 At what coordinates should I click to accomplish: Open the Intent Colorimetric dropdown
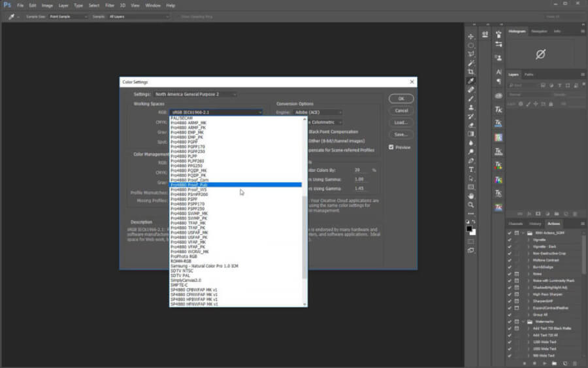[x=325, y=122]
